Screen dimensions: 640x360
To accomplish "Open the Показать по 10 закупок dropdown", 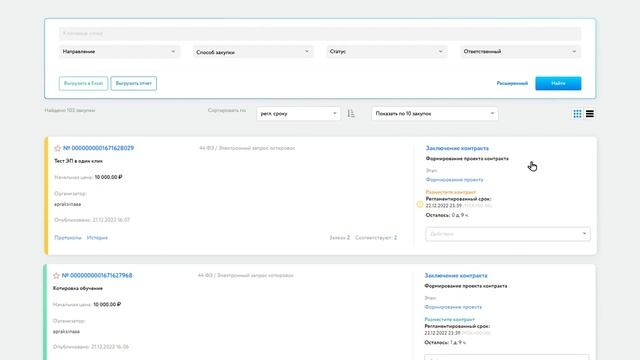I will [435, 113].
